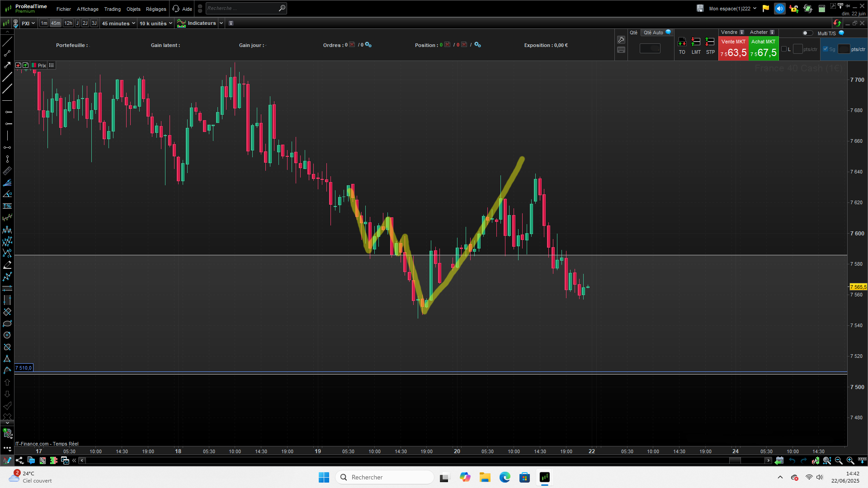The height and width of the screenshot is (488, 868).
Task: Click the Recherche search input field
Action: tap(241, 8)
